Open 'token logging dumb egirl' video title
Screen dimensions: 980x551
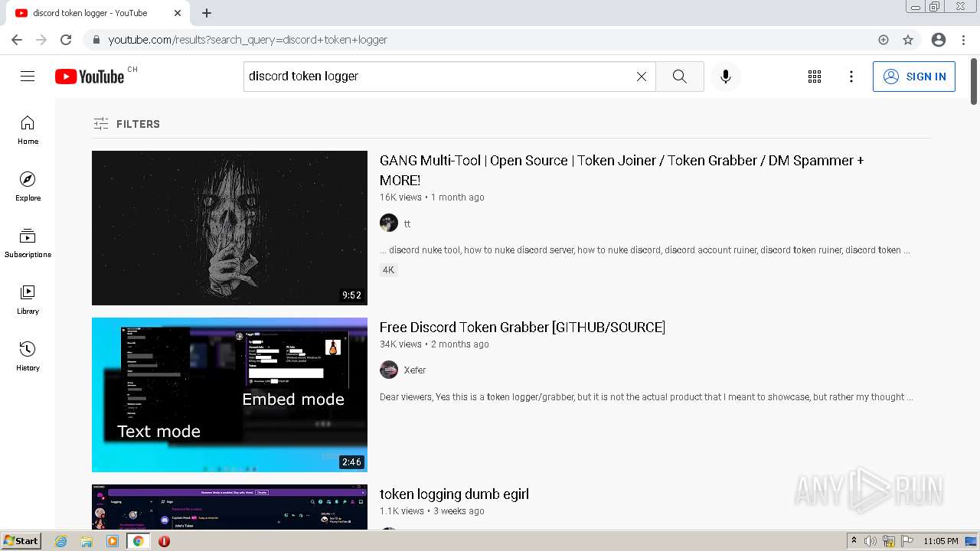tap(454, 494)
